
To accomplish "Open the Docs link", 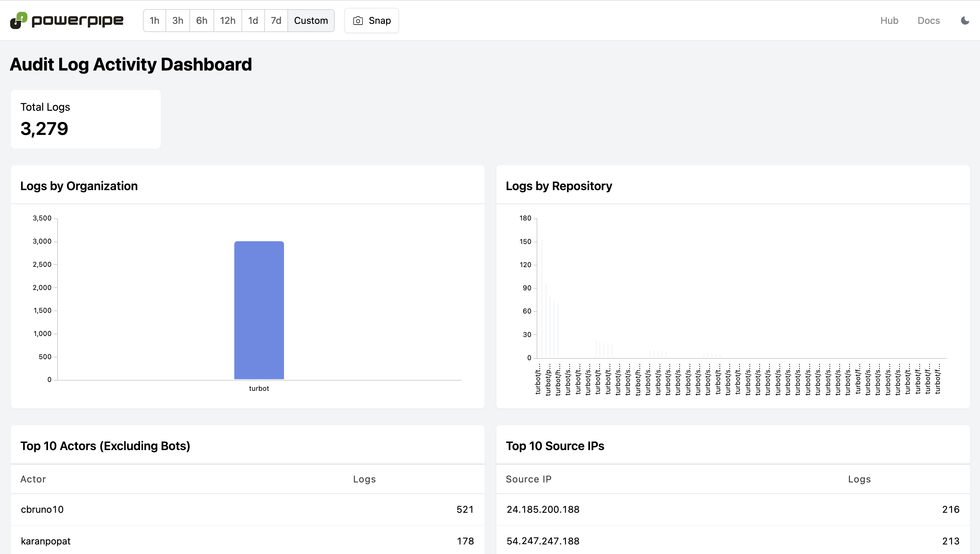I will point(928,20).
